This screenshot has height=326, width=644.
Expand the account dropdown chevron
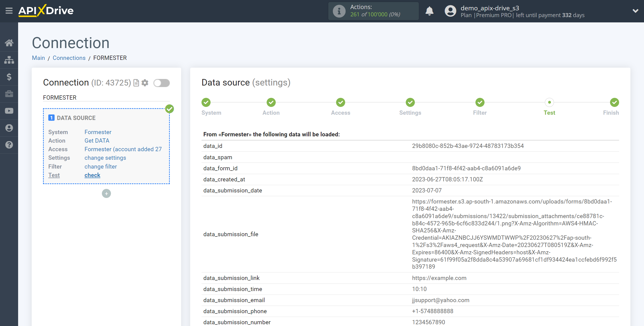635,11
